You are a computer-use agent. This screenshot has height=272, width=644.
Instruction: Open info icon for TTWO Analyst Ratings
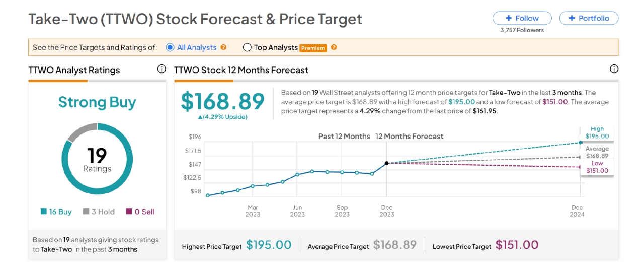click(162, 69)
